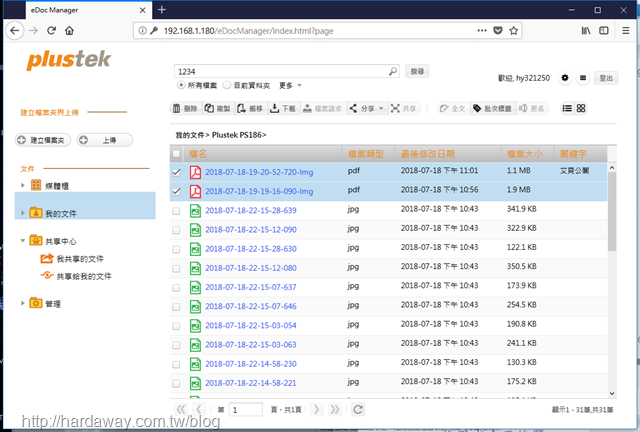640x432 pixels.
Task: Click the My Documents (我的文件) folder icon
Action: click(36, 212)
